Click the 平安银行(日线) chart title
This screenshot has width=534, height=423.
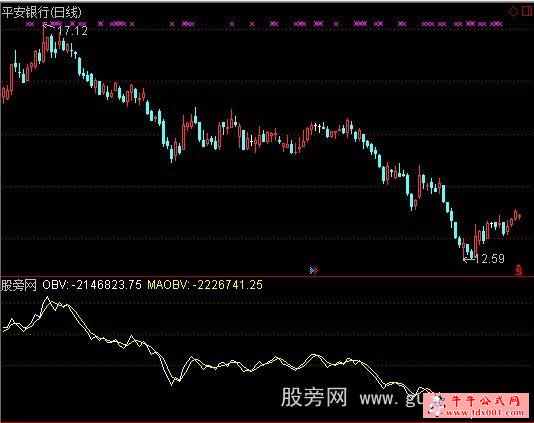point(42,13)
